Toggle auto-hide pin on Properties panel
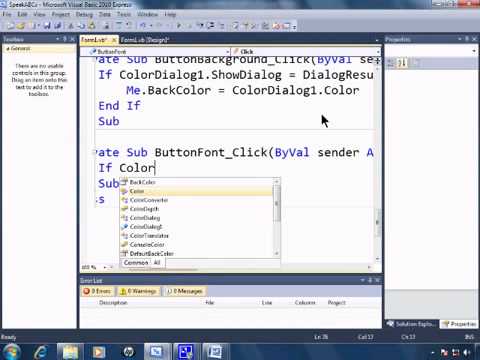This screenshot has height=360, width=480. tap(467, 39)
